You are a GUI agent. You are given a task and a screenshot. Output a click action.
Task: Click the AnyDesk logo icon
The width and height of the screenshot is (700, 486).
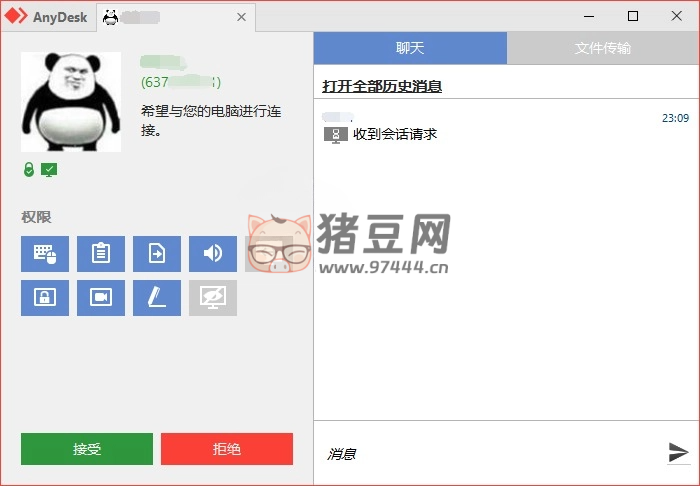pyautogui.click(x=15, y=17)
